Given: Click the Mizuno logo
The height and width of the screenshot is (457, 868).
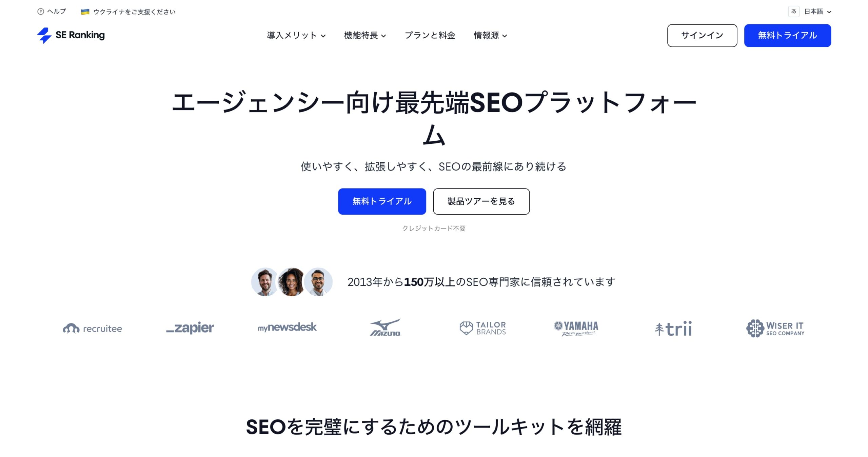Looking at the screenshot, I should point(386,327).
